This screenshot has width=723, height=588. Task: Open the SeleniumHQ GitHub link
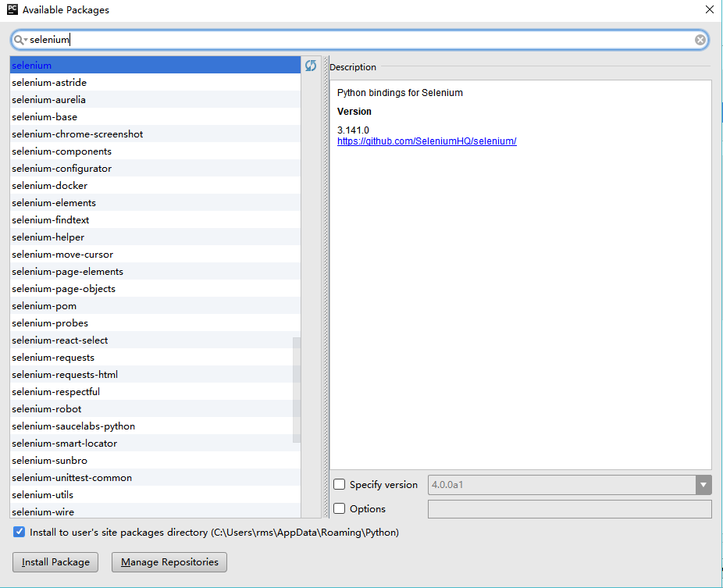pyautogui.click(x=426, y=141)
